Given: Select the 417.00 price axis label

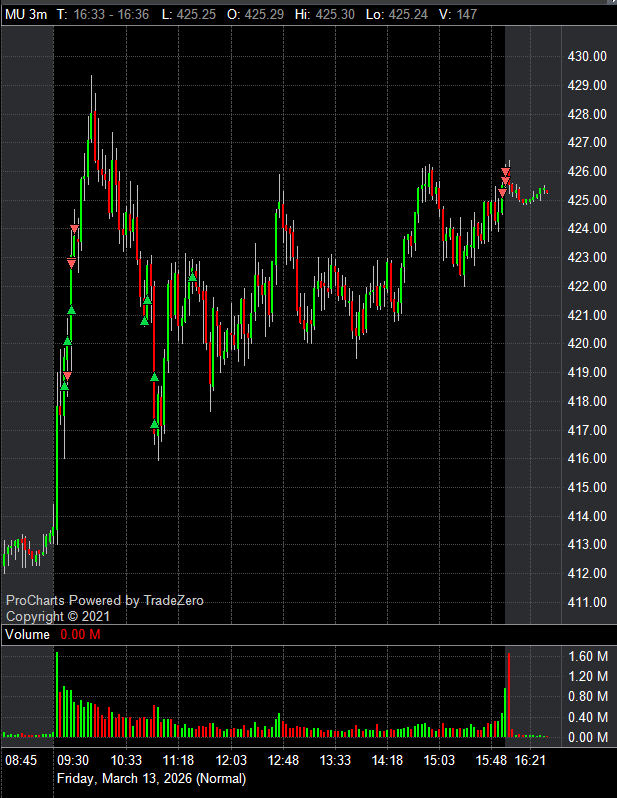Looking at the screenshot, I should 587,430.
